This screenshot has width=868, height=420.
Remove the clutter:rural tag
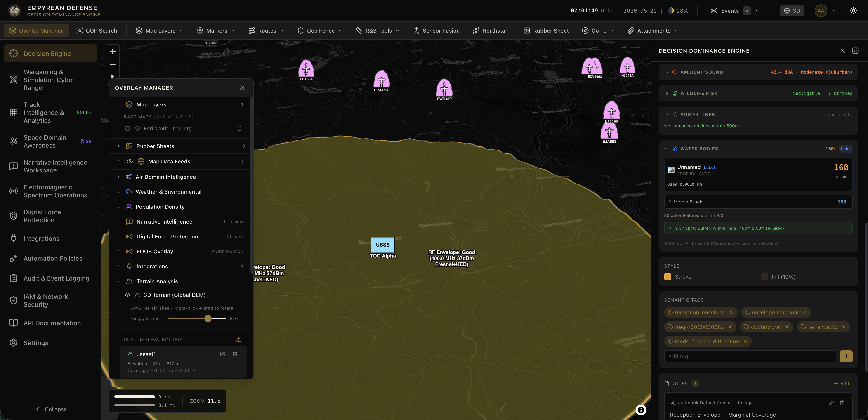coord(787,327)
